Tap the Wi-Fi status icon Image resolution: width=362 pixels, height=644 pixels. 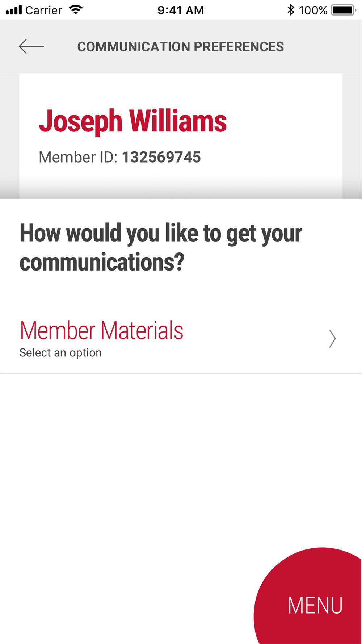[x=76, y=10]
